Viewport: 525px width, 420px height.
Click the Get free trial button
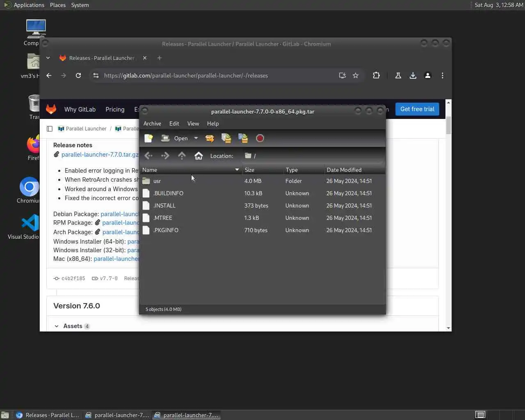(417, 109)
